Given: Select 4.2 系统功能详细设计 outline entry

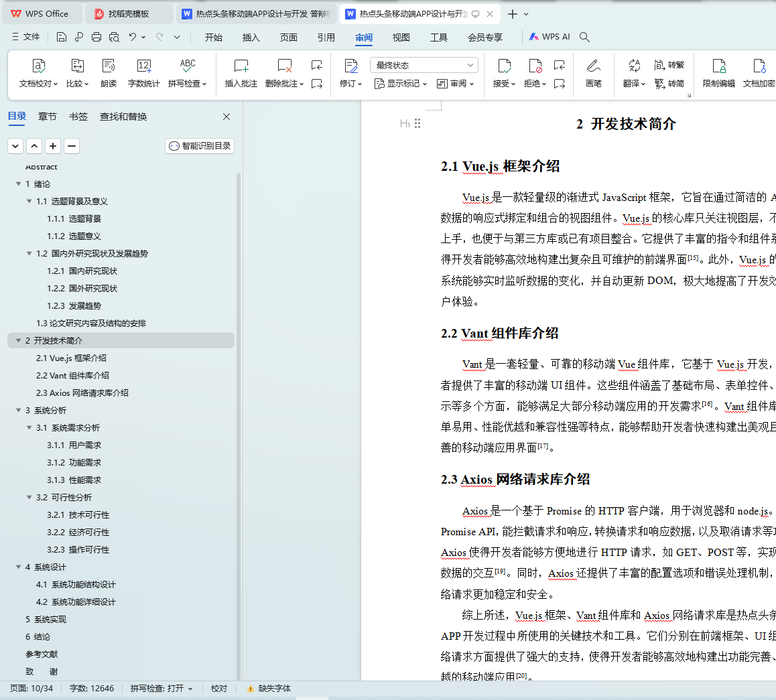Looking at the screenshot, I should pyautogui.click(x=76, y=602).
